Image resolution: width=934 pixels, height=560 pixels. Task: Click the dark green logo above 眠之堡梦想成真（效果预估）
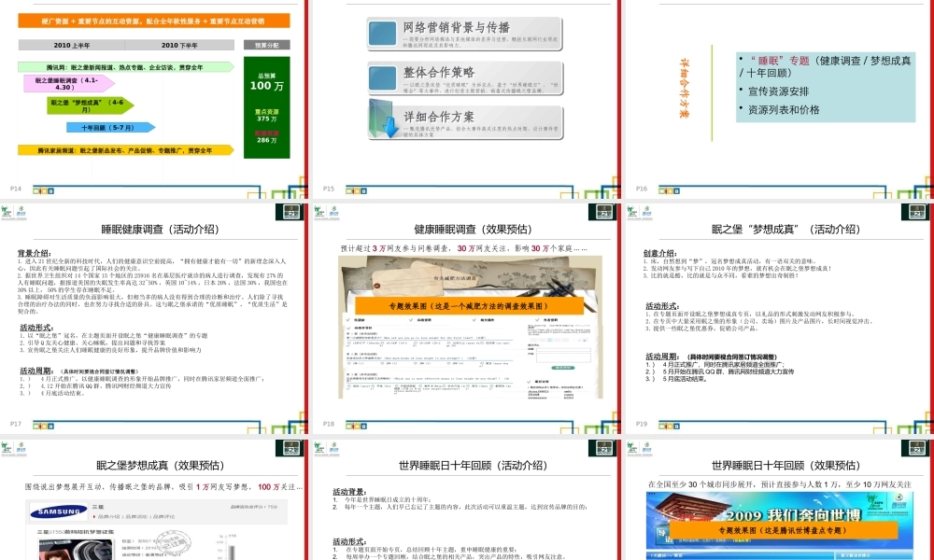tap(290, 448)
